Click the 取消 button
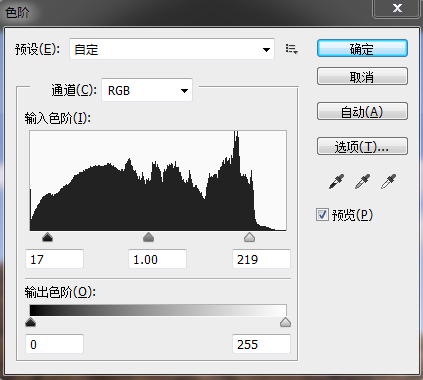This screenshot has width=423, height=380. (362, 76)
